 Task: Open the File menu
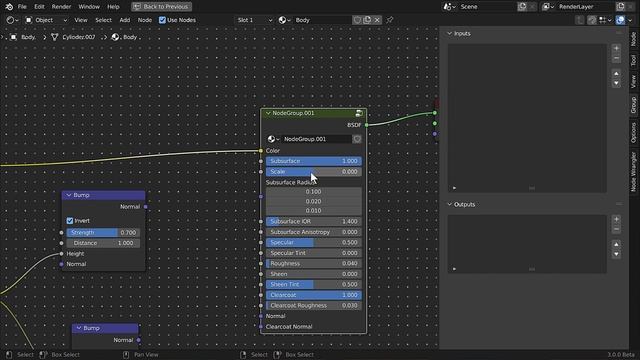pos(22,7)
